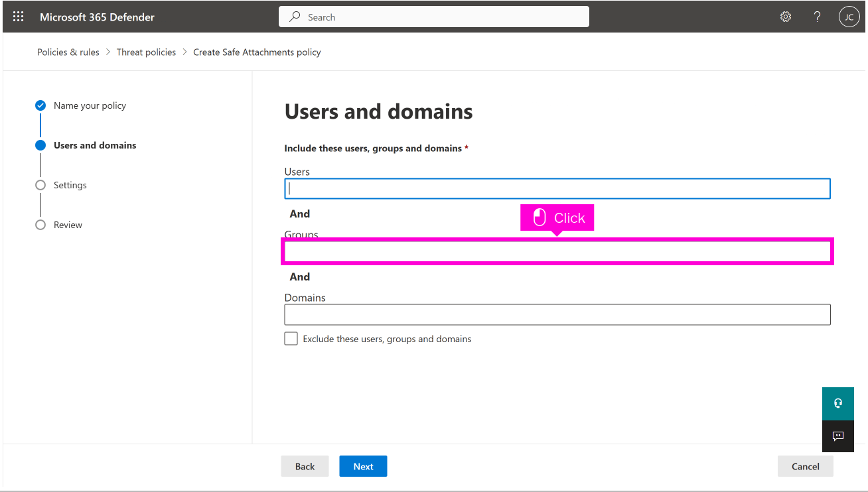Click the help question mark icon
The width and height of the screenshot is (868, 492).
click(818, 17)
